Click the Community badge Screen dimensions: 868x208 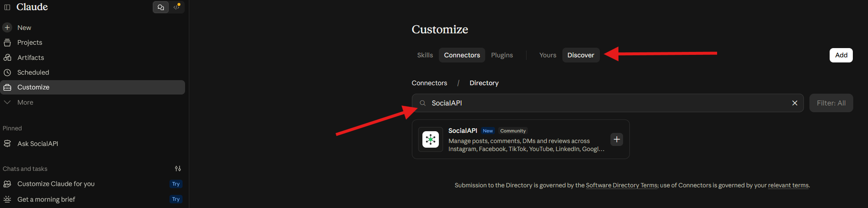[513, 131]
